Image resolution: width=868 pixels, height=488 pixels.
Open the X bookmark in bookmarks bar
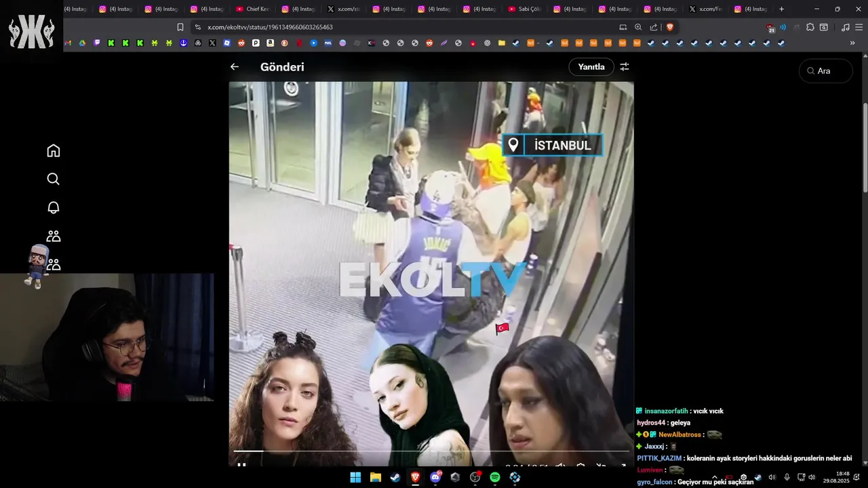coord(212,43)
